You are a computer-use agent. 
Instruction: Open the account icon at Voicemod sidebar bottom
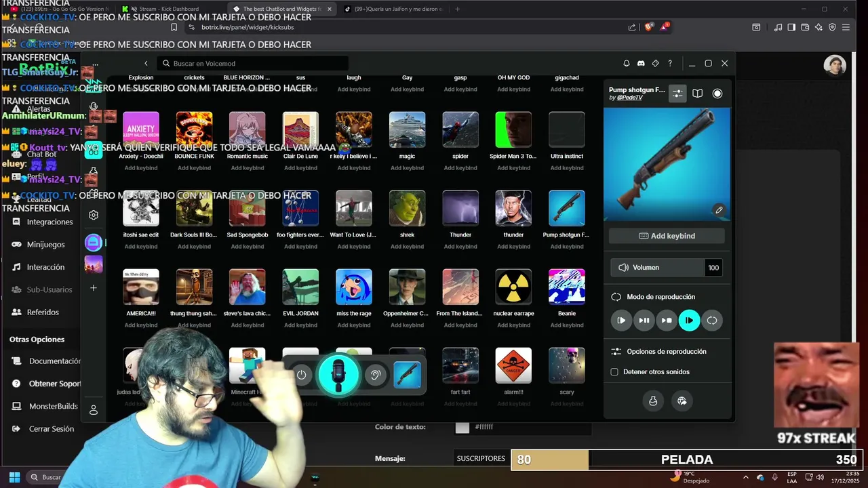click(94, 410)
